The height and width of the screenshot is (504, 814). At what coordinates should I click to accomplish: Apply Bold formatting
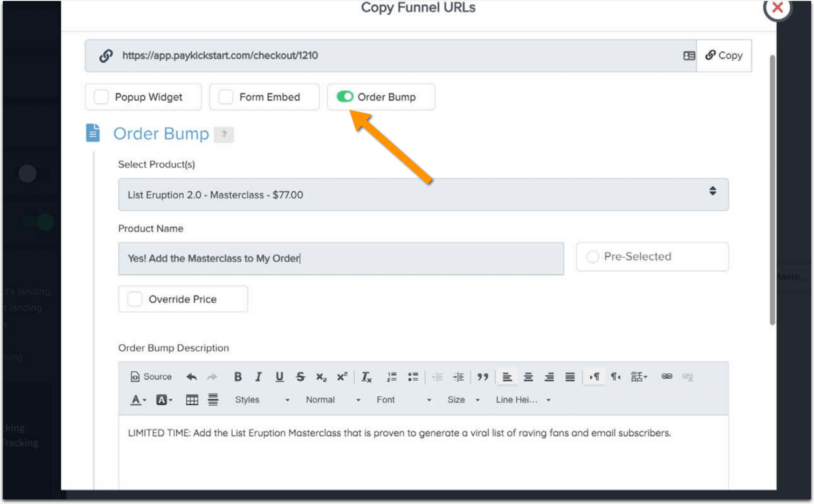point(238,377)
